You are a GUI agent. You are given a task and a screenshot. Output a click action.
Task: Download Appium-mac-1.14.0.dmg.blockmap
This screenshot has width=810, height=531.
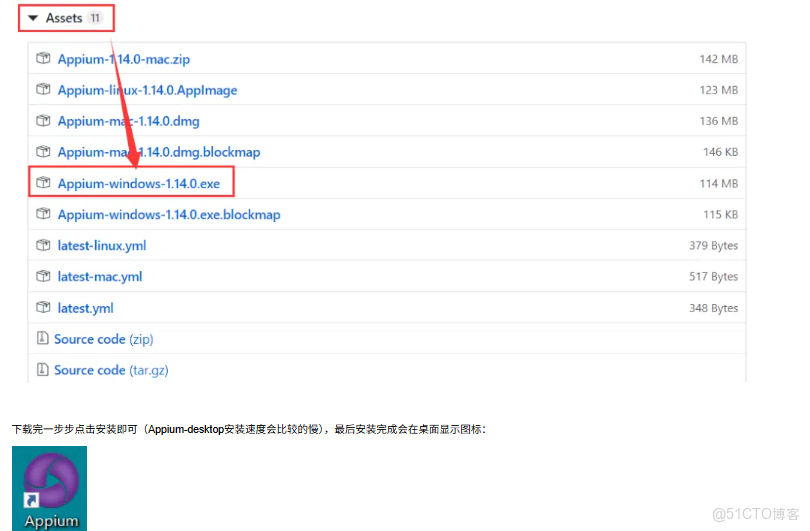pos(159,152)
